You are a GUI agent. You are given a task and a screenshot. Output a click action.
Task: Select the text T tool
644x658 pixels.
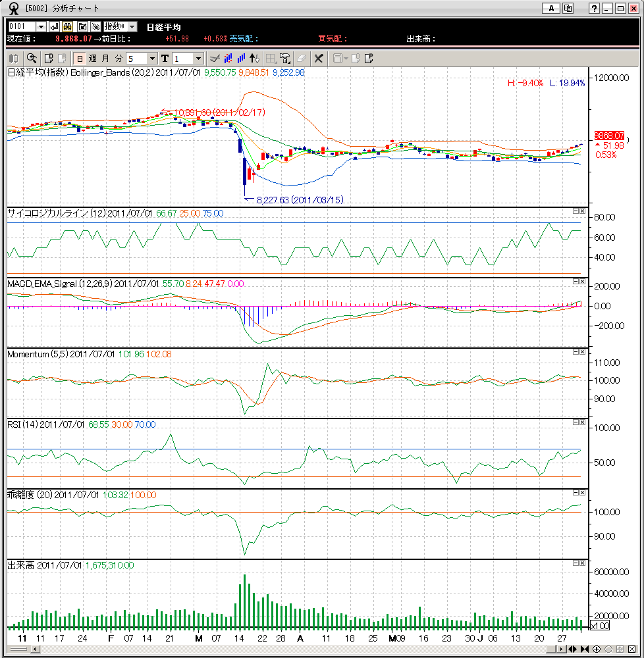[x=165, y=59]
